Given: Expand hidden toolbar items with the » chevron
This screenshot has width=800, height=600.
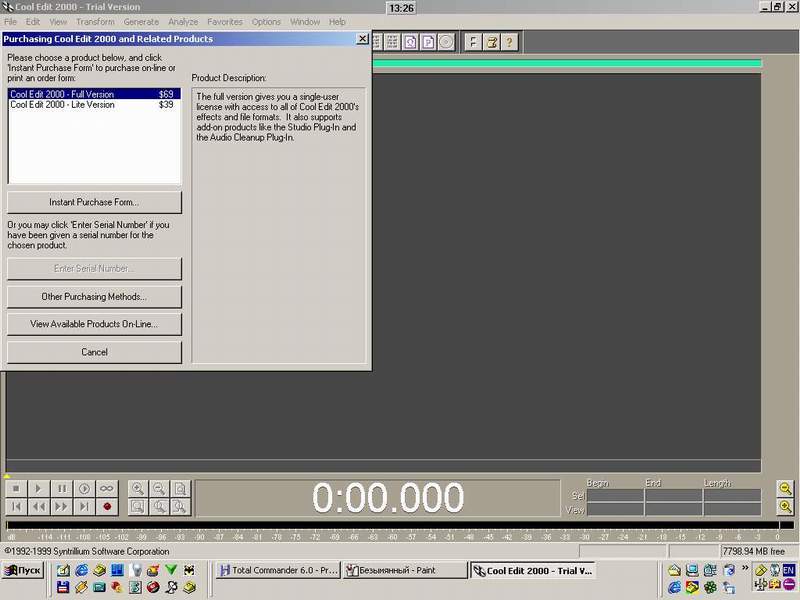Looking at the screenshot, I should click(745, 568).
